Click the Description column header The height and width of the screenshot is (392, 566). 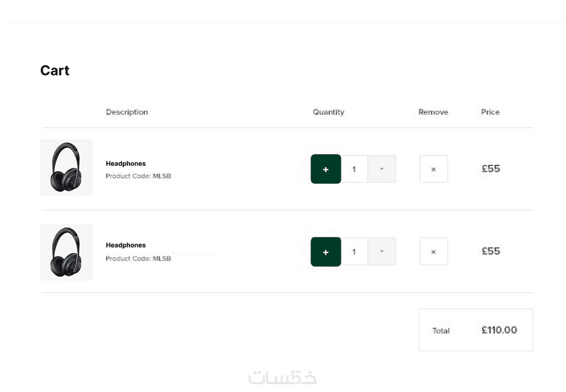click(x=127, y=112)
